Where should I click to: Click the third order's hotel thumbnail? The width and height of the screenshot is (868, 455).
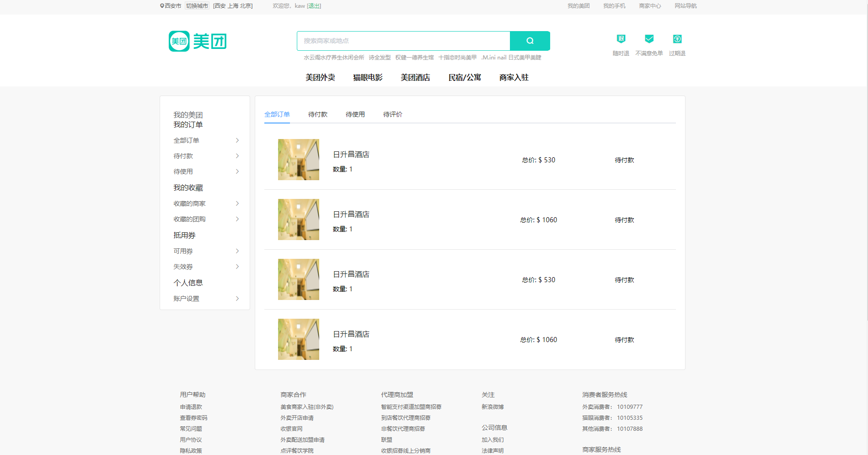(x=299, y=279)
